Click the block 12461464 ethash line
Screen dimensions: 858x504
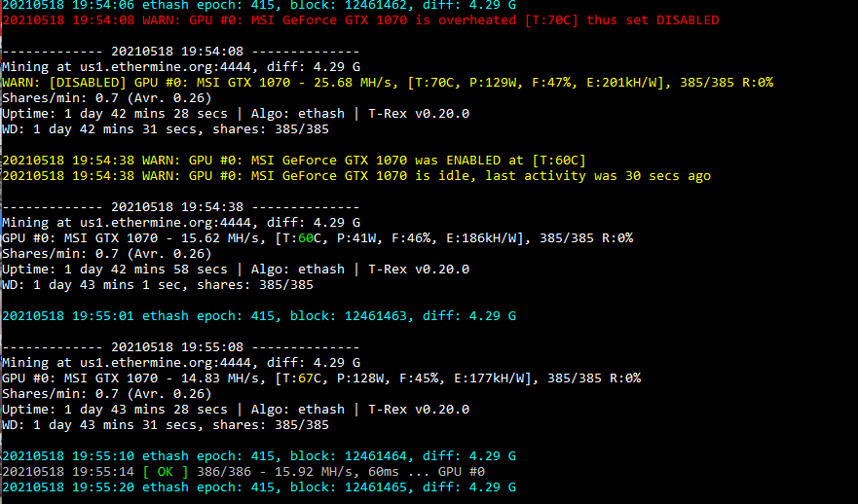tap(259, 456)
